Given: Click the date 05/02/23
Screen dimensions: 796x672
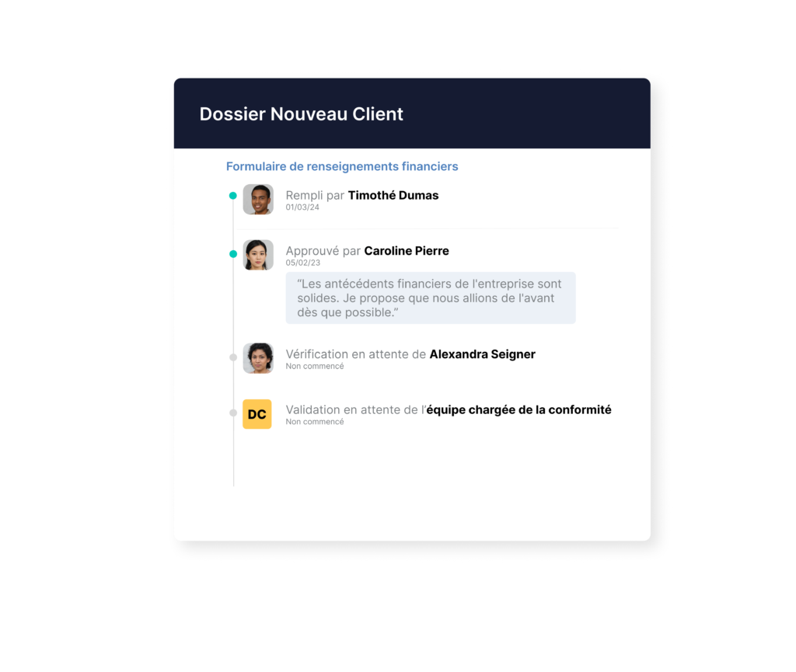Looking at the screenshot, I should pyautogui.click(x=302, y=263).
